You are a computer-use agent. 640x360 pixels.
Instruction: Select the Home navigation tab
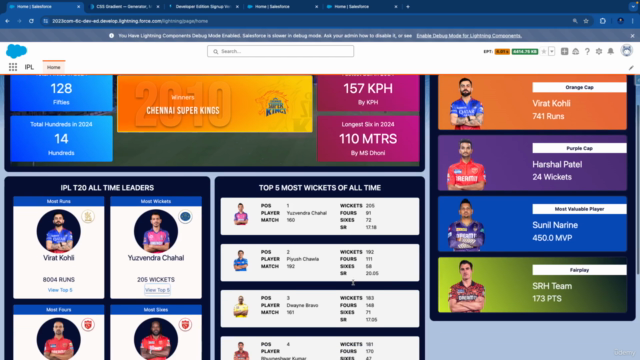point(53,67)
